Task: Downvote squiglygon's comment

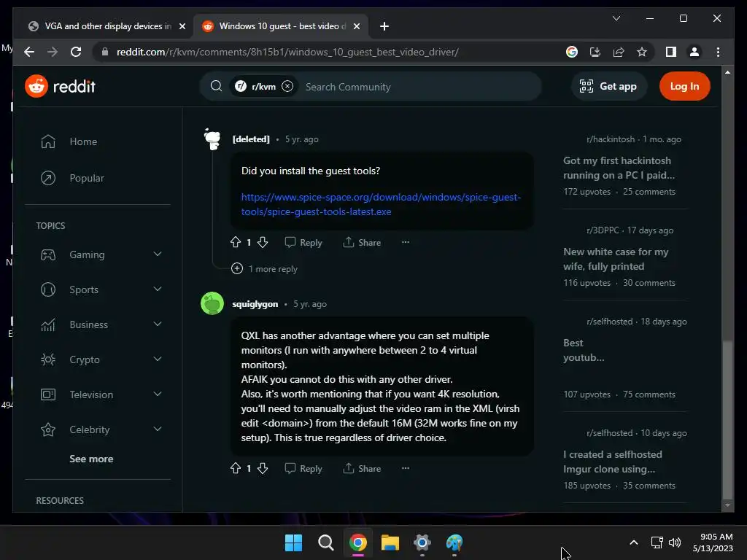Action: [x=263, y=468]
